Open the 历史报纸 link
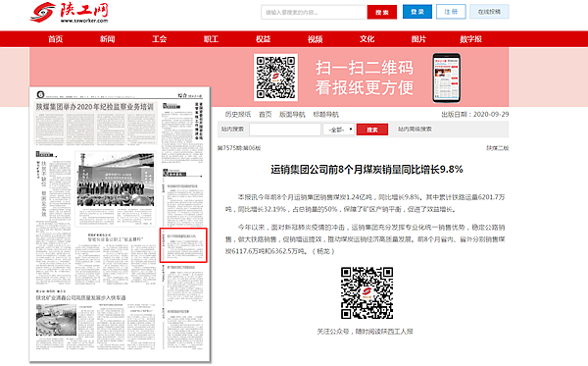The height and width of the screenshot is (366, 588). (x=238, y=115)
